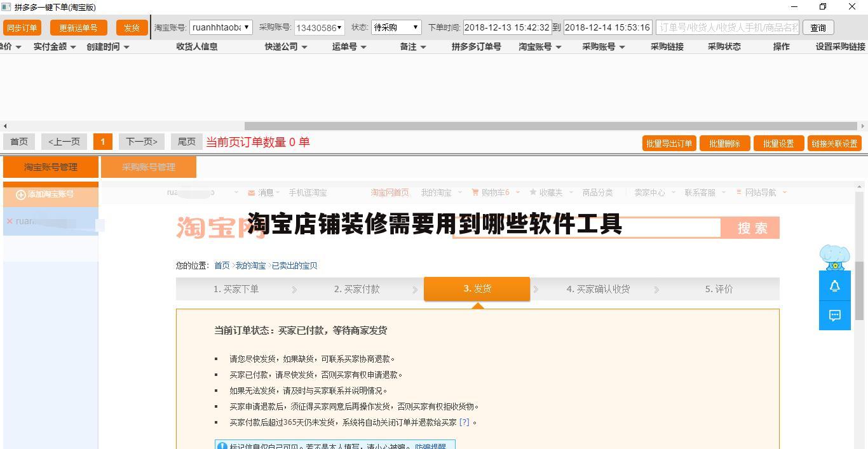Click the 消息 envelope icon
868x449 pixels.
[252, 192]
